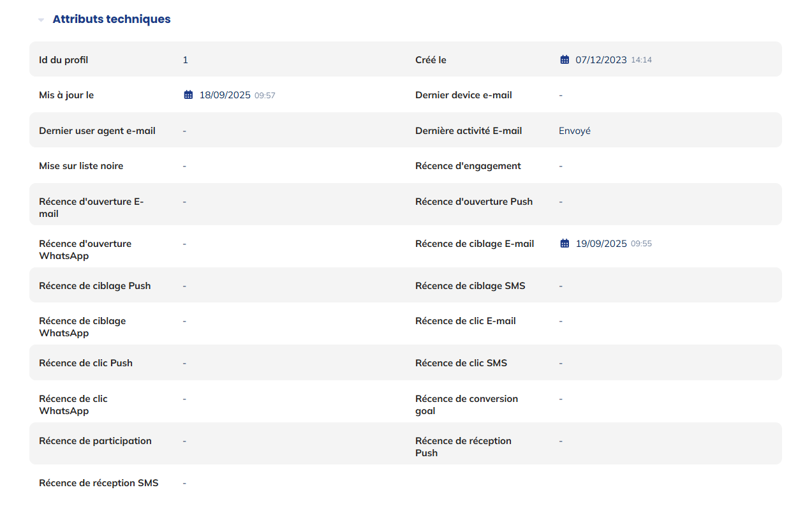Select the Mis à jour le date 18/09/2025
Image resolution: width=812 pixels, height=520 pixels.
pyautogui.click(x=225, y=95)
